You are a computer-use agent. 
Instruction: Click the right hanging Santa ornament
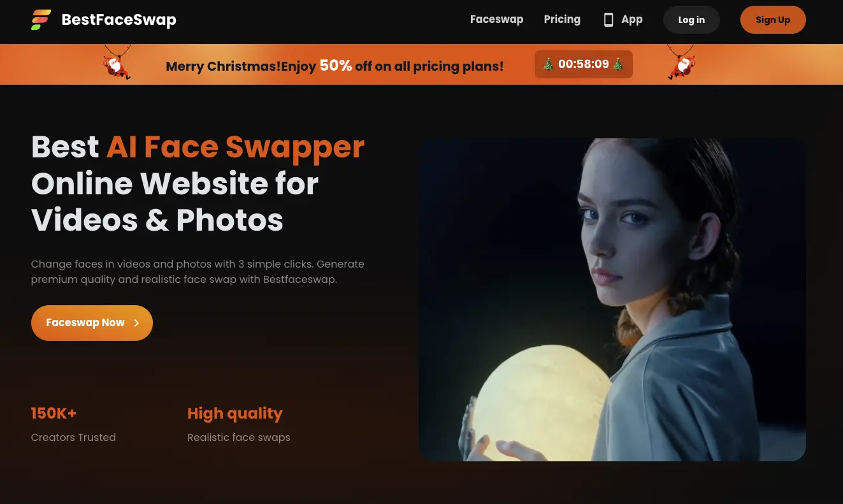681,64
